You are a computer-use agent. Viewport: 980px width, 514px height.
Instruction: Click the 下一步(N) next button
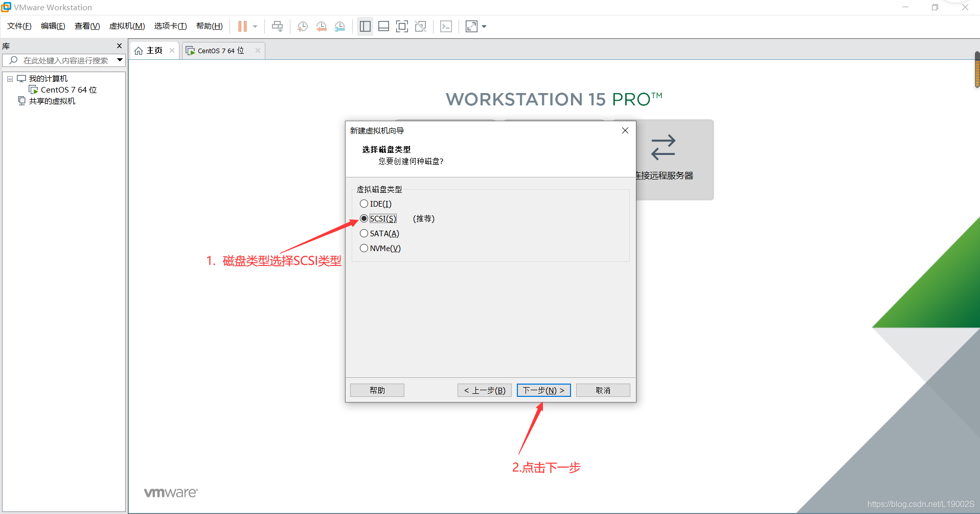pyautogui.click(x=543, y=390)
